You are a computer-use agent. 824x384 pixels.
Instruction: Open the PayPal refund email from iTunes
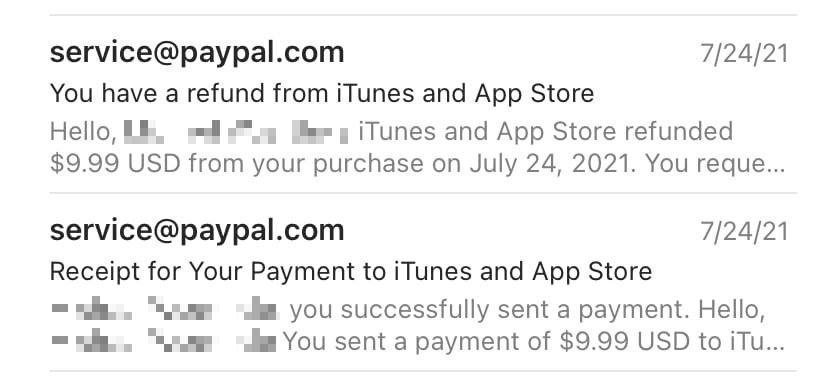(423, 104)
